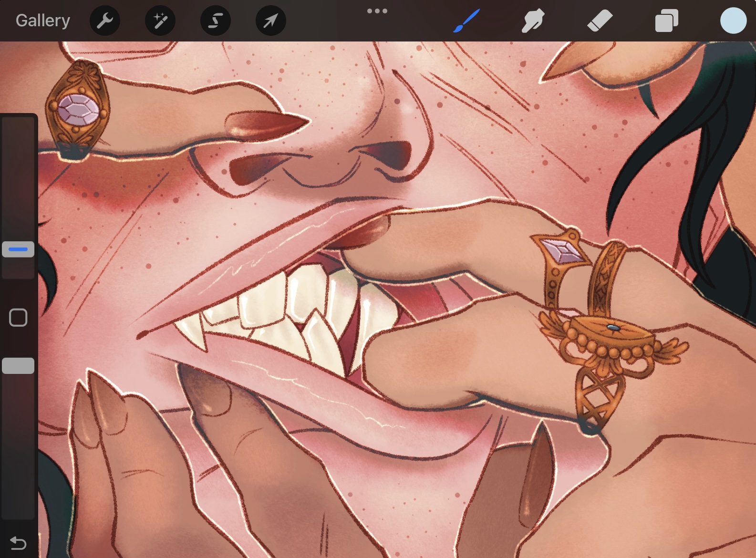The width and height of the screenshot is (756, 558).
Task: Open the Actions wrench menu
Action: pyautogui.click(x=105, y=21)
